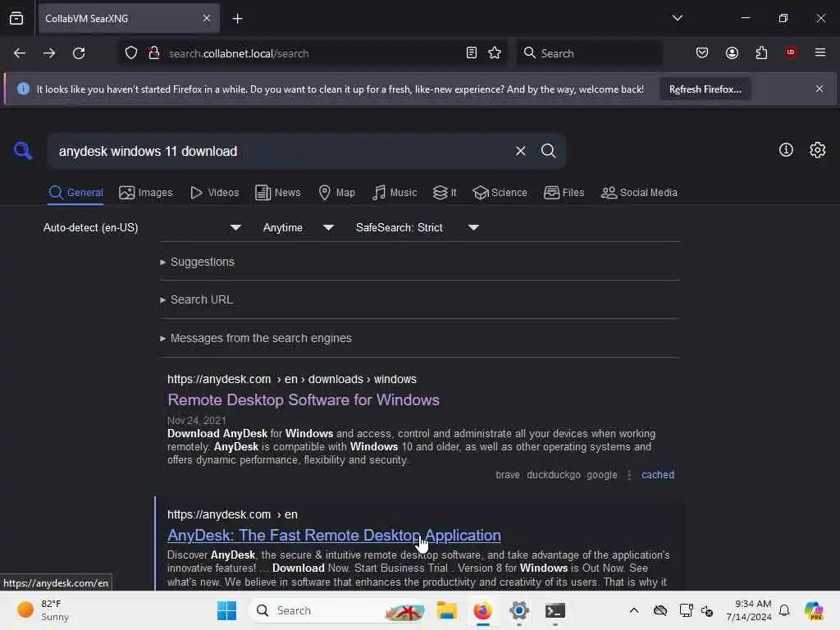Open the notifications bell in system tray
Screen dimensions: 840x630
(784, 610)
